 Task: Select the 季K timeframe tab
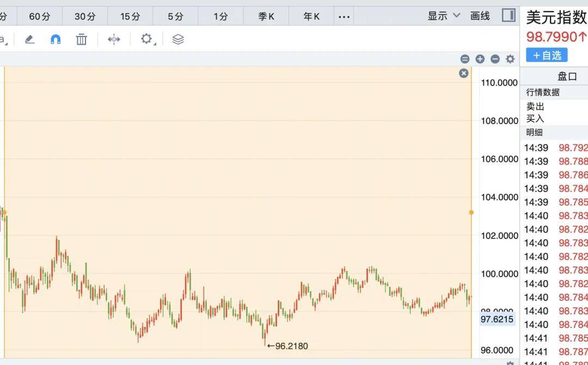pyautogui.click(x=266, y=16)
